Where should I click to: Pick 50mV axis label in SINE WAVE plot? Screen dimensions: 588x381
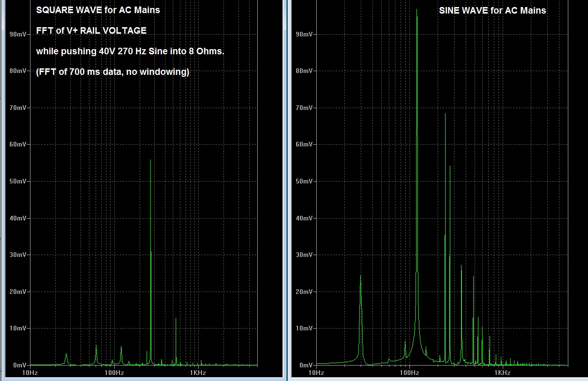pos(305,181)
